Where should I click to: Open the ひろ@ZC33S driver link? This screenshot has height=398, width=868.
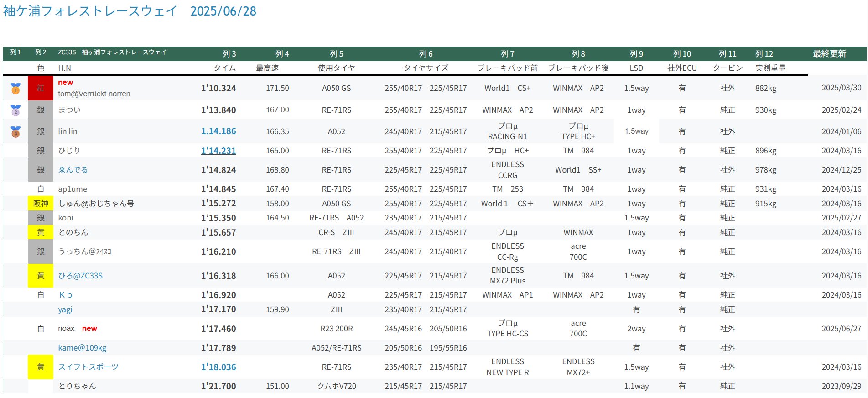click(80, 276)
